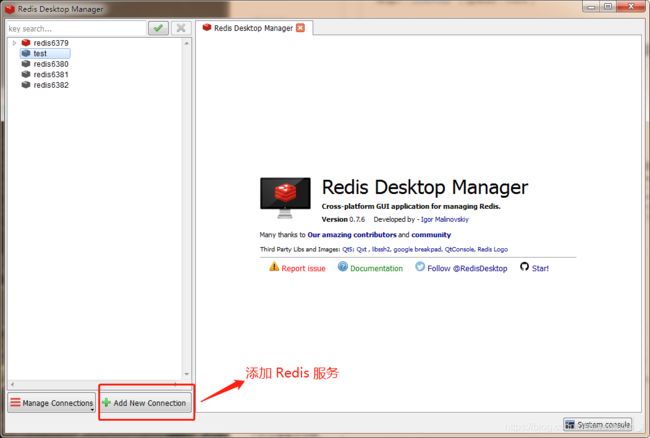Screen dimensions: 650x438
Task: Confirm key search with green checkmark button
Action: [158, 28]
